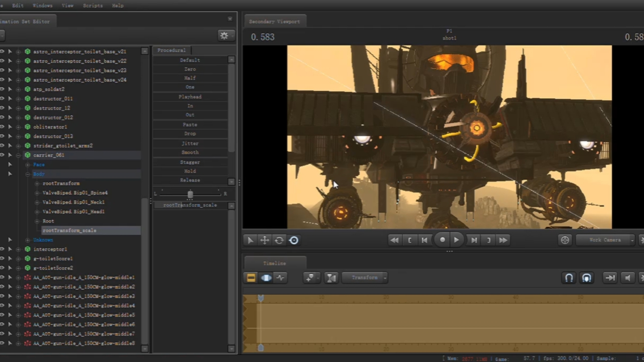Click the L-R balance slider handle

click(x=190, y=194)
